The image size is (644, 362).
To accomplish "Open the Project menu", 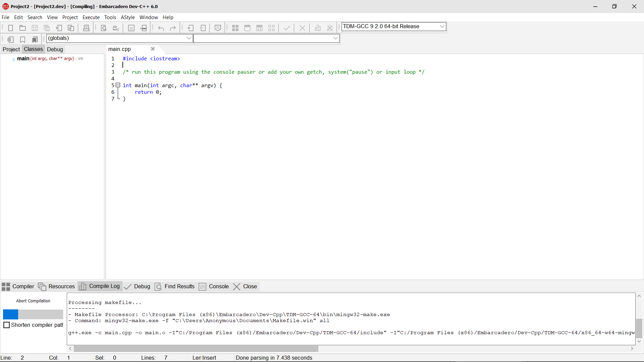I will click(x=70, y=17).
